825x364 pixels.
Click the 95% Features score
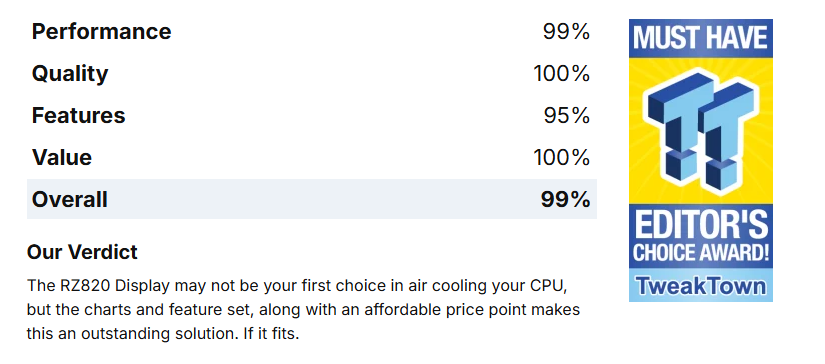567,116
